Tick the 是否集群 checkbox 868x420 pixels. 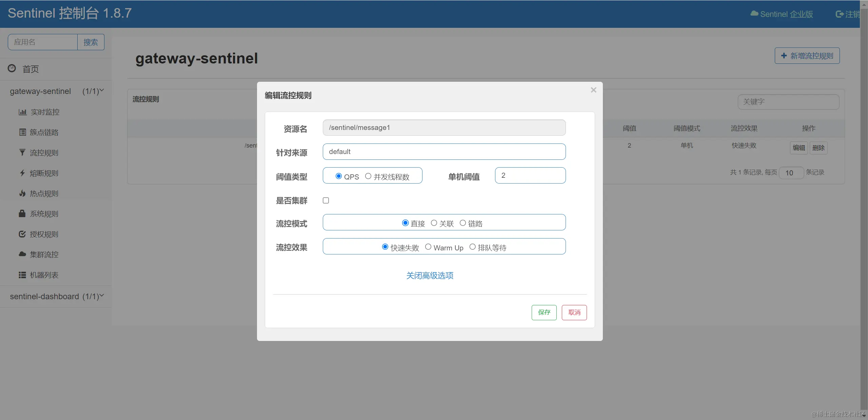click(x=326, y=201)
